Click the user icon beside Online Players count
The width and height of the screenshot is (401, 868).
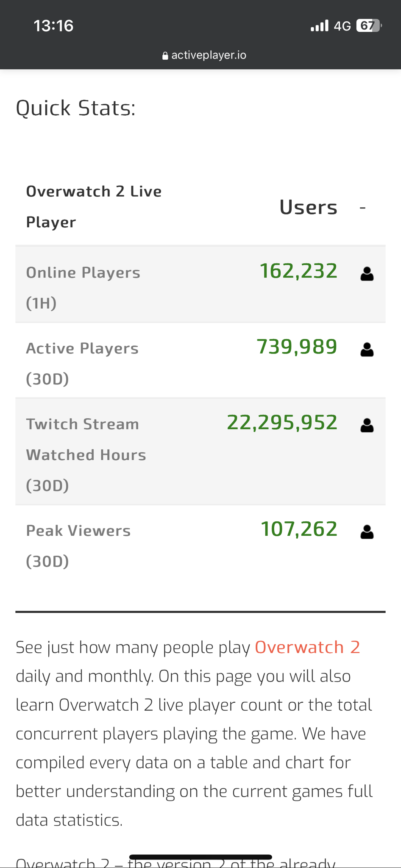coord(367,274)
